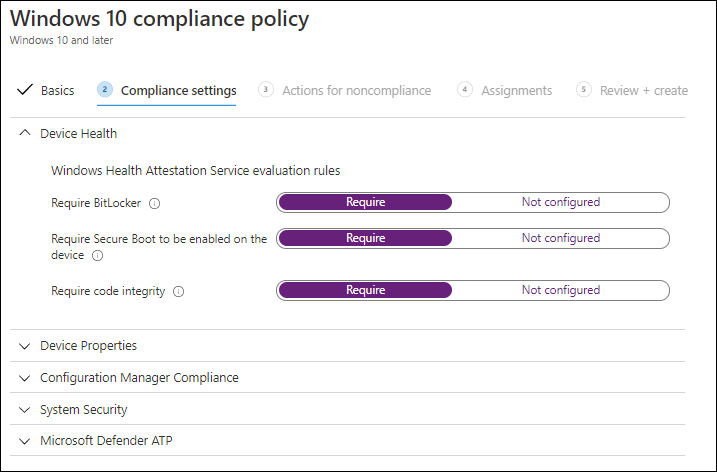This screenshot has width=717, height=472.
Task: Click step 5 circle for Review + create
Action: [583, 89]
